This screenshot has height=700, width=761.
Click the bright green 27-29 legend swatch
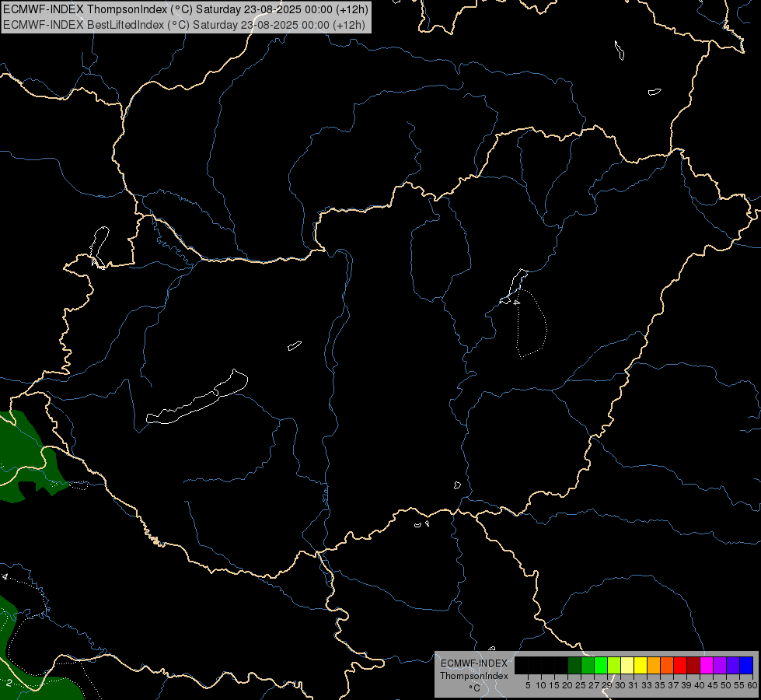(x=601, y=665)
